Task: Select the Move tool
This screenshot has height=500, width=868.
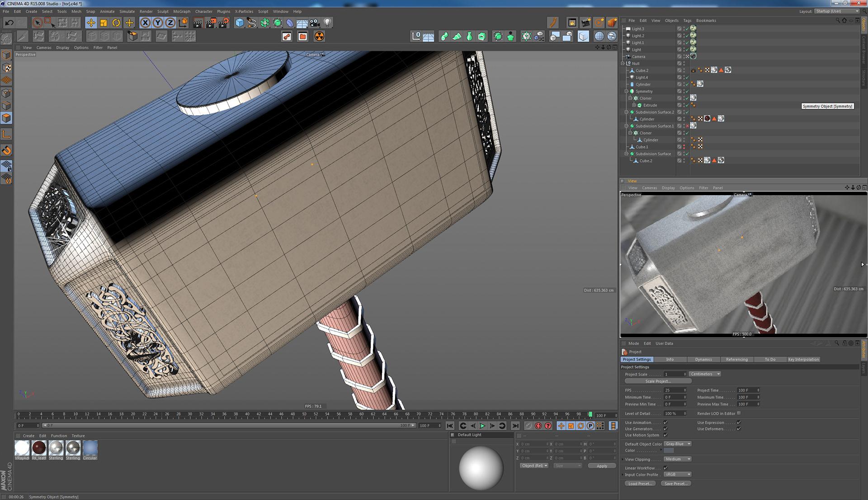Action: coord(91,23)
